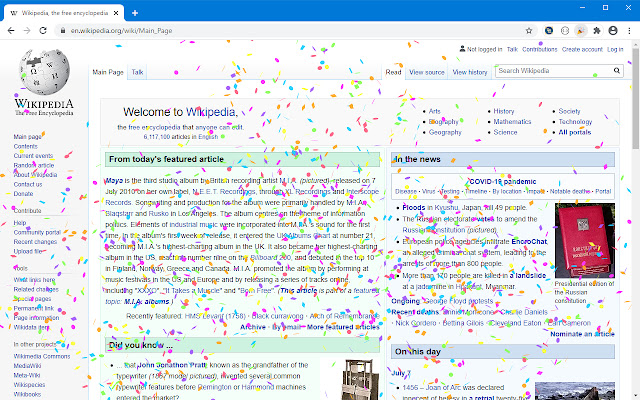Open Random article in the sidebar

point(34,165)
